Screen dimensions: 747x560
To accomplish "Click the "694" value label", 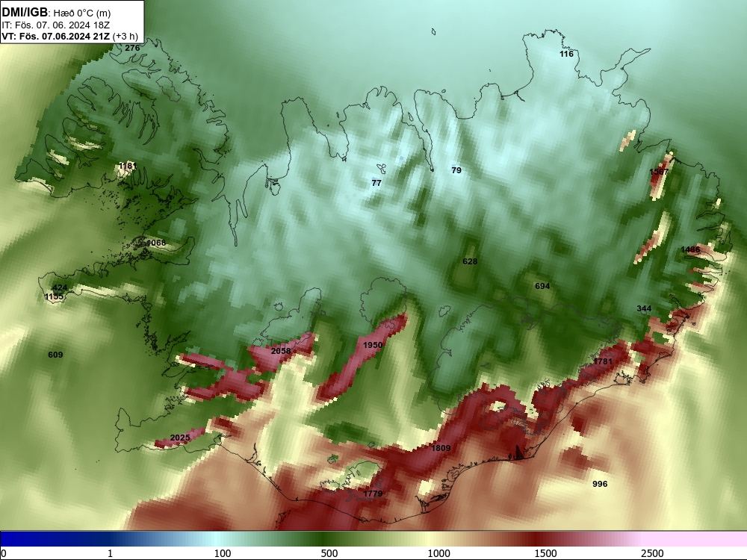I will 542,286.
